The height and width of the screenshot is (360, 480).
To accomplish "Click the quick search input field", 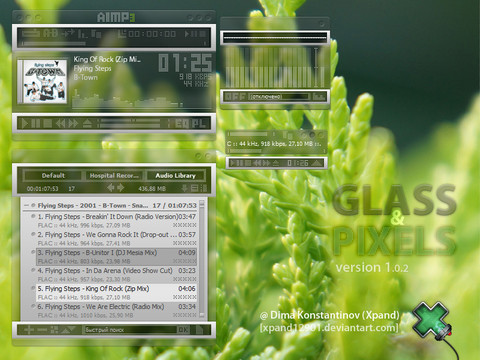I will pyautogui.click(x=130, y=330).
